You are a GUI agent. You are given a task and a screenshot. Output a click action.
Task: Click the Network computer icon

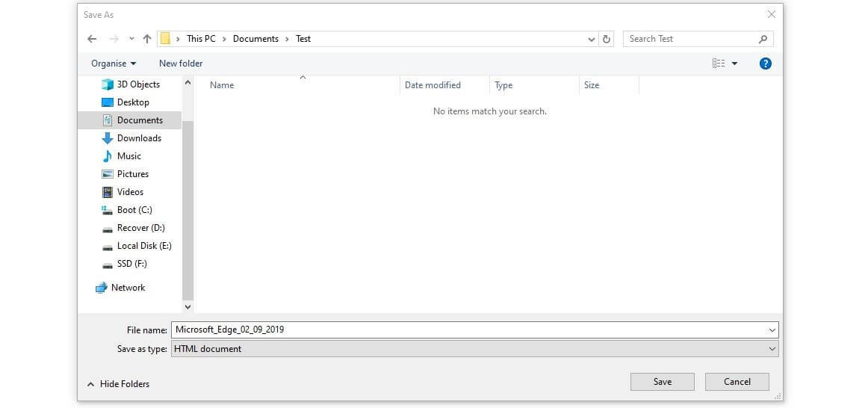(x=102, y=288)
